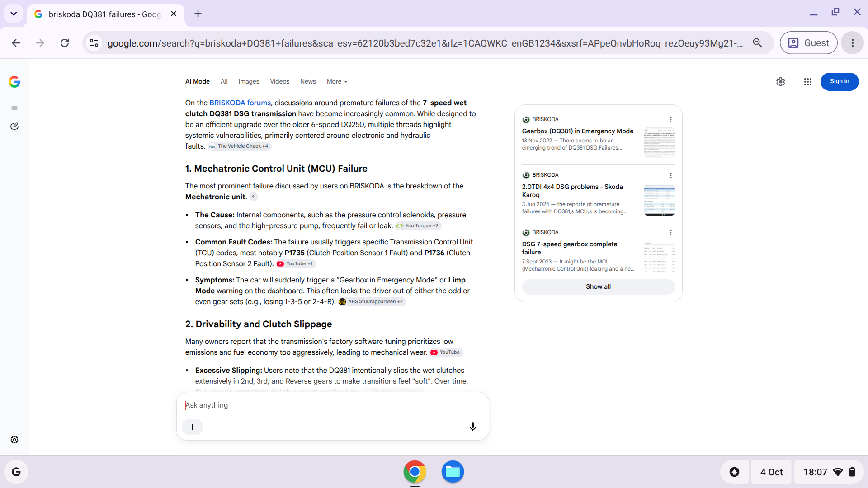Switch to the Videos tab

[x=279, y=81]
